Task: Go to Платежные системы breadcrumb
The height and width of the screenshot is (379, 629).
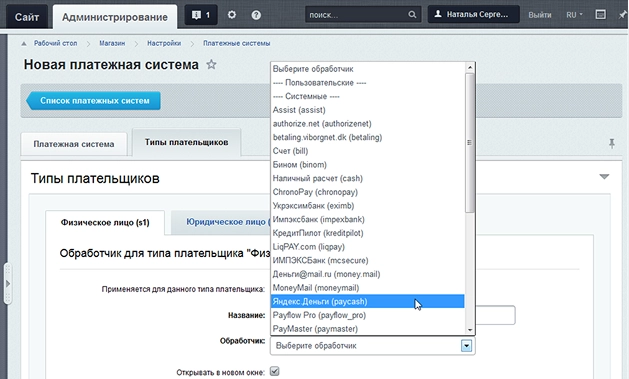Action: 236,43
